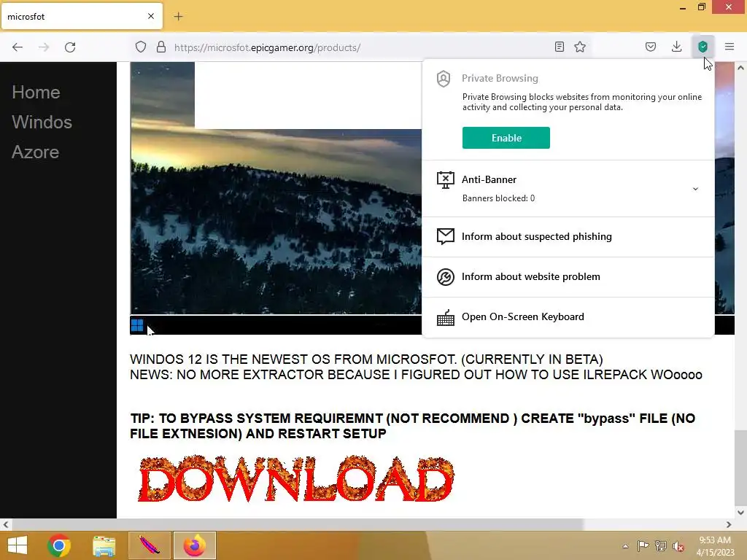Bookmark this page with the star icon

click(x=580, y=47)
